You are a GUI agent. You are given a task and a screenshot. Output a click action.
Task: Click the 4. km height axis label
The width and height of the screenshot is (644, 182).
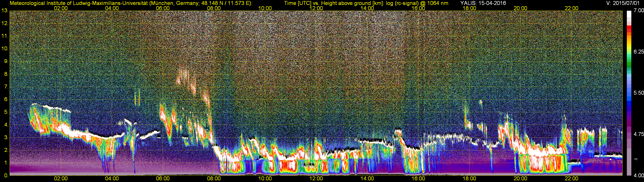point(6,125)
